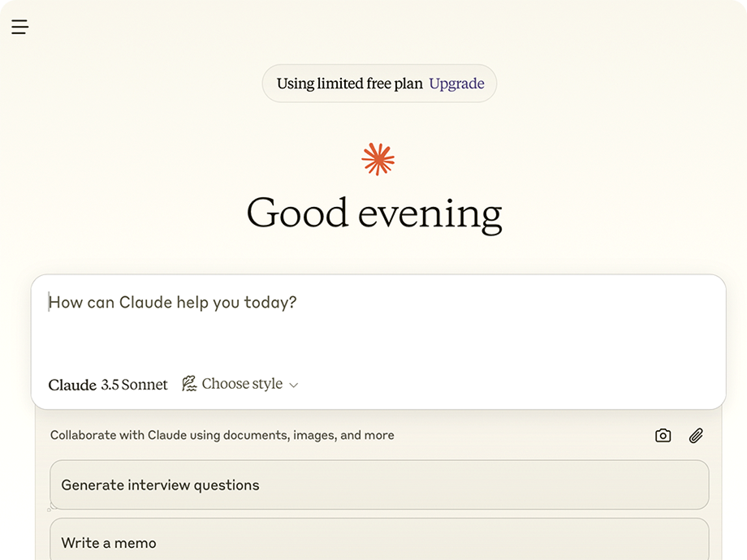This screenshot has height=560, width=747.
Task: Click the orange Claude starburst logo
Action: [378, 160]
